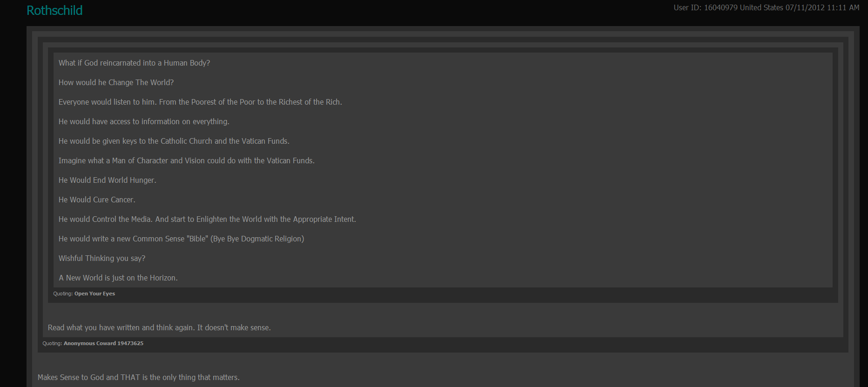Click 'A New World is just on the Horizon.'

[x=118, y=278]
